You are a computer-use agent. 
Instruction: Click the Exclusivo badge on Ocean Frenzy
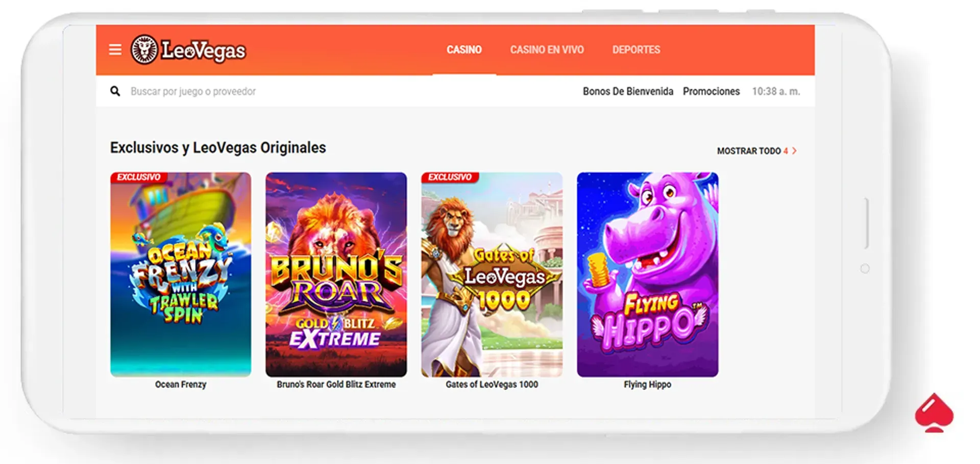138,177
